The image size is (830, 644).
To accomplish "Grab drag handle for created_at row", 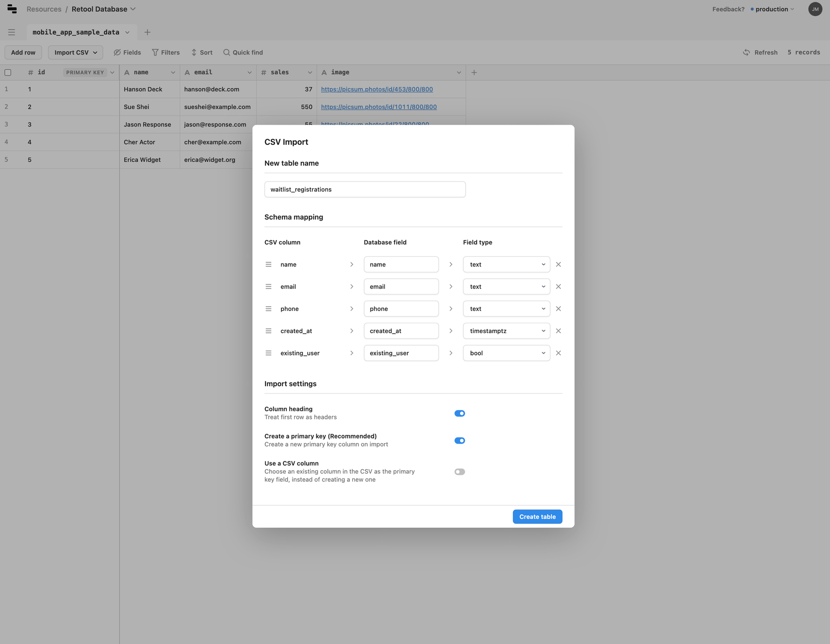I will (269, 331).
